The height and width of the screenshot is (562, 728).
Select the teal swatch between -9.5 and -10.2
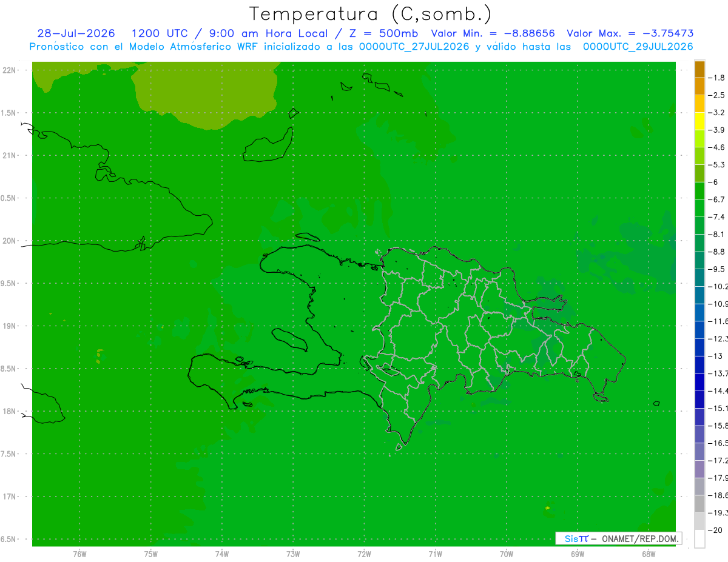click(x=699, y=278)
